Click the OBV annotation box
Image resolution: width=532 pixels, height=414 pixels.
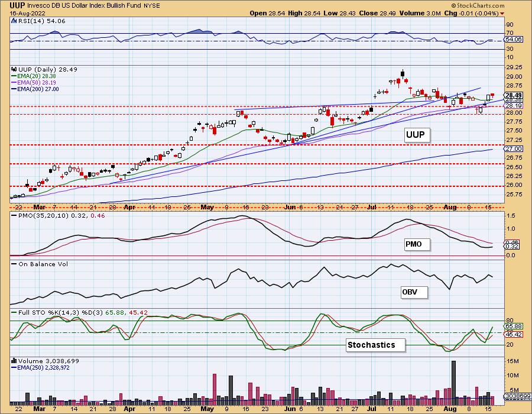pos(414,292)
